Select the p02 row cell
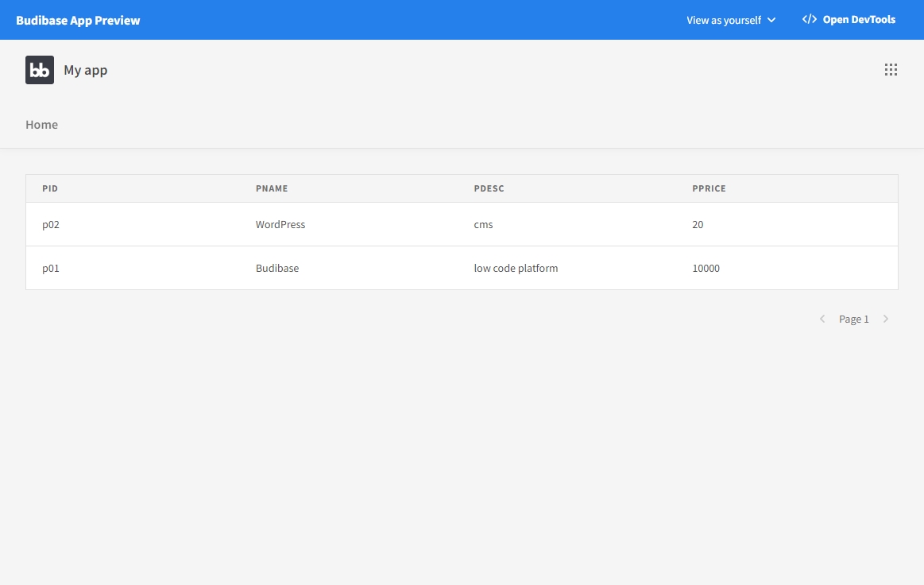 [51, 224]
